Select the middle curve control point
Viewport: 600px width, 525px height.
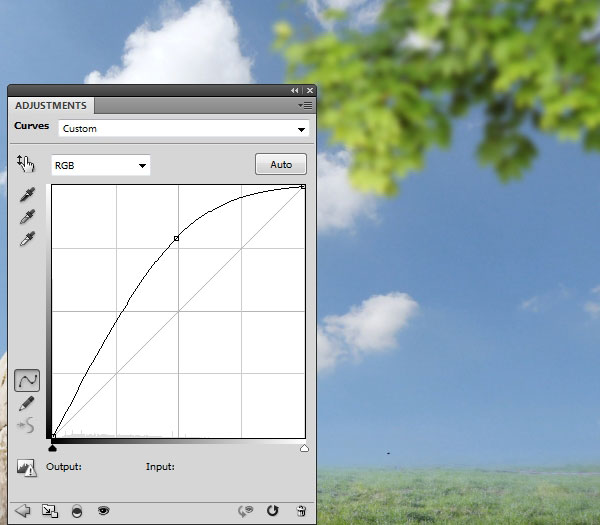tap(176, 238)
